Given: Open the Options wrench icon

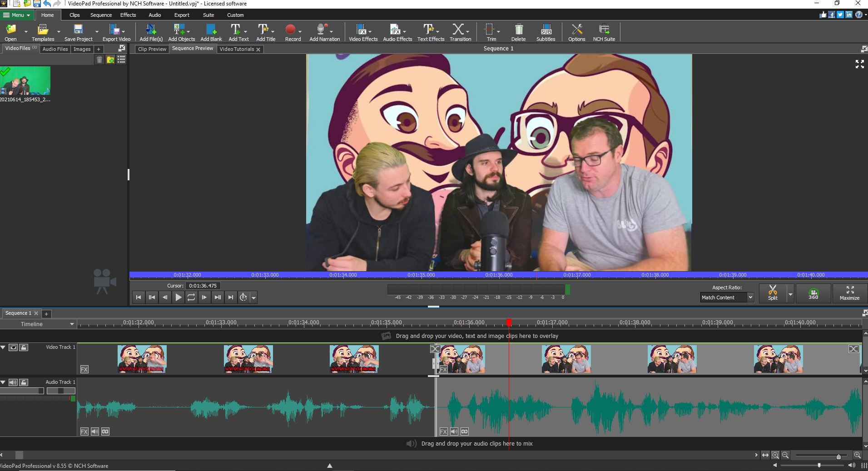Looking at the screenshot, I should click(x=576, y=32).
